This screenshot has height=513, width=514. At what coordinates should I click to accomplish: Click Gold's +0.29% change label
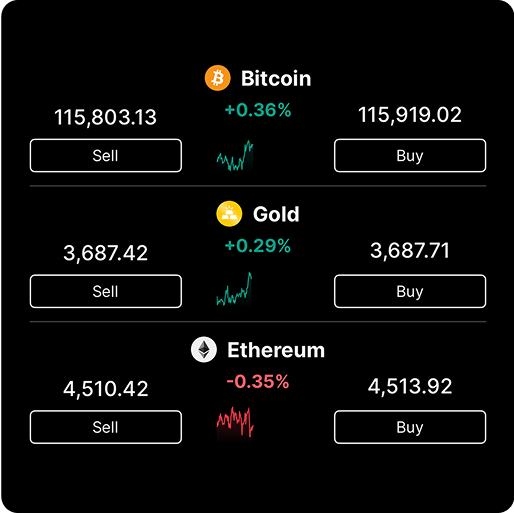[258, 246]
